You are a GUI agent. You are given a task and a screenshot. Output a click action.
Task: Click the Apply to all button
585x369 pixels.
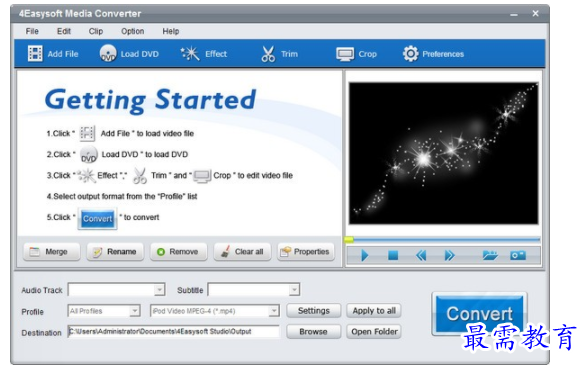tap(374, 311)
